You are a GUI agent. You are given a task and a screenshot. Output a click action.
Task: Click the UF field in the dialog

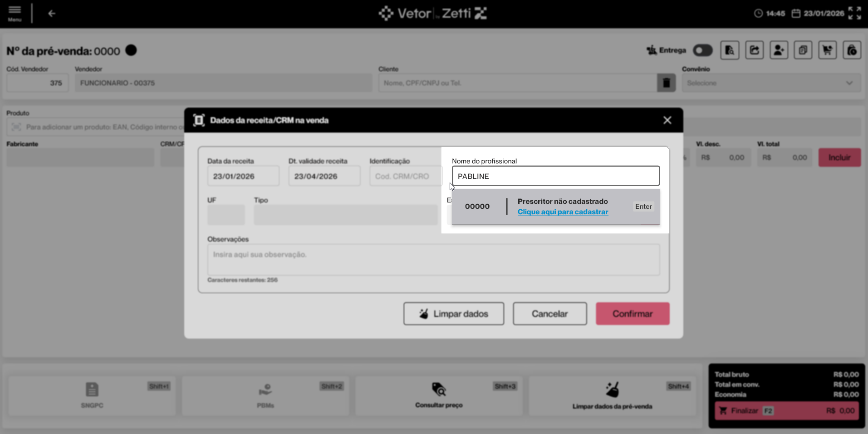click(226, 215)
